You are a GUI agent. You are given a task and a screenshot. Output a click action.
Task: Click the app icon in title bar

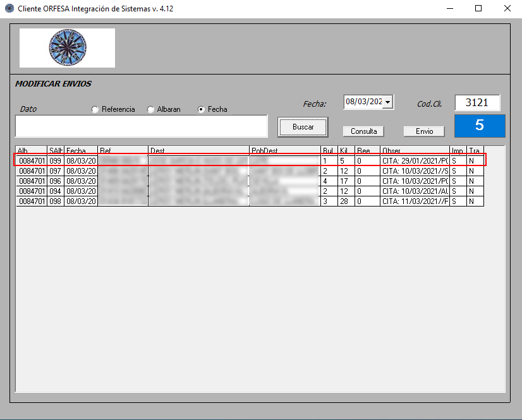click(x=9, y=9)
